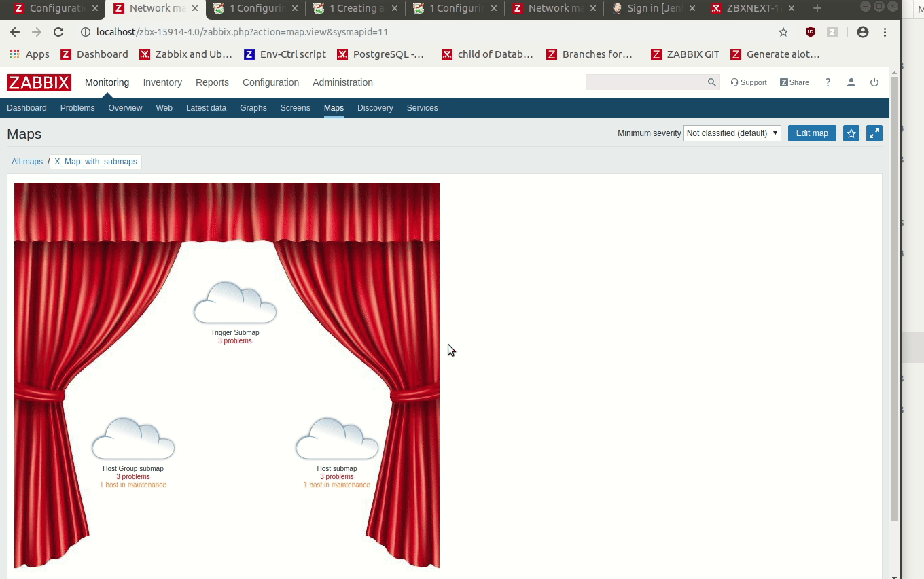Screen dimensions: 924x579
Task: Close the active Network map tab
Action: [195, 8]
